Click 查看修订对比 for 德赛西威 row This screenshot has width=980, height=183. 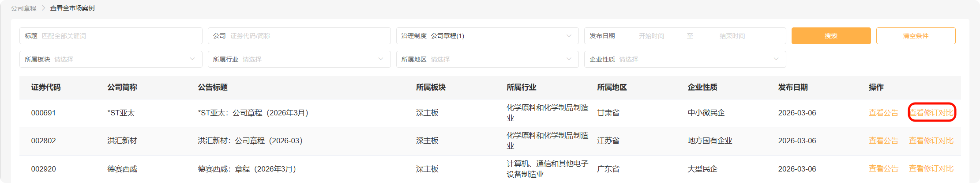click(x=931, y=168)
